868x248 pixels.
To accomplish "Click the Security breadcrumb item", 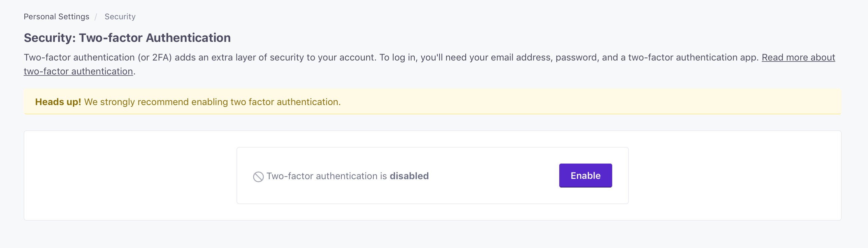I will [x=120, y=17].
